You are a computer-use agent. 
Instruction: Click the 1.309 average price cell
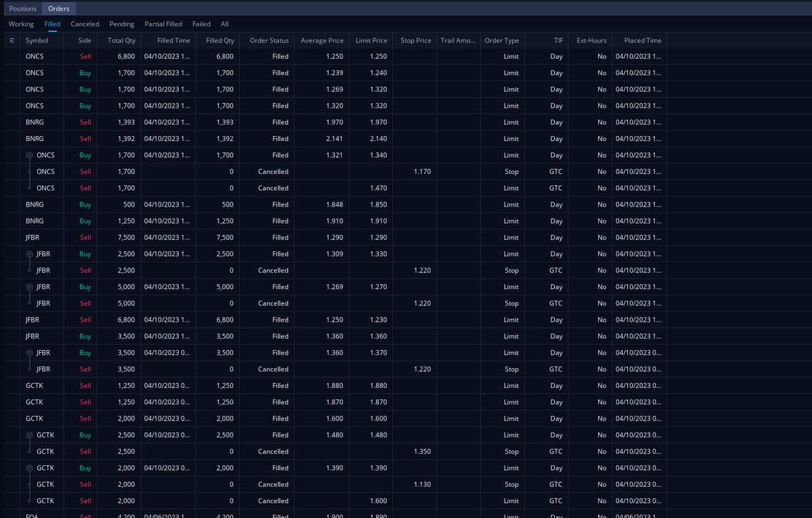(334, 254)
